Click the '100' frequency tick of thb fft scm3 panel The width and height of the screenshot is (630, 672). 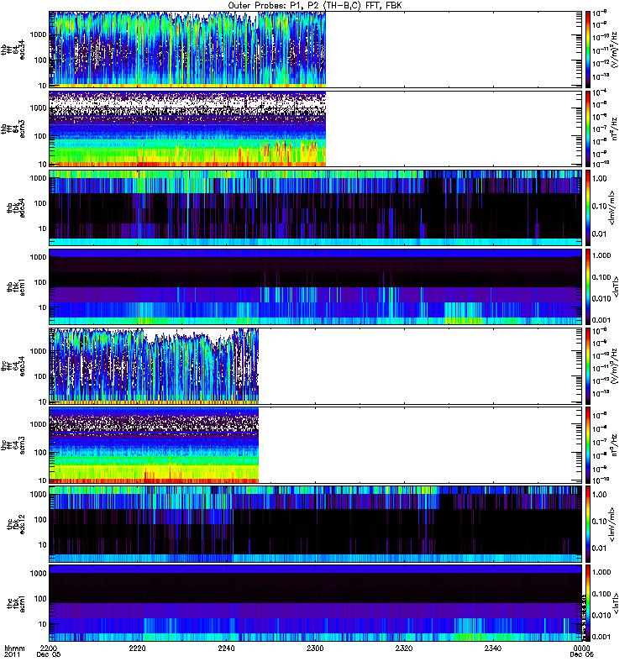click(39, 136)
